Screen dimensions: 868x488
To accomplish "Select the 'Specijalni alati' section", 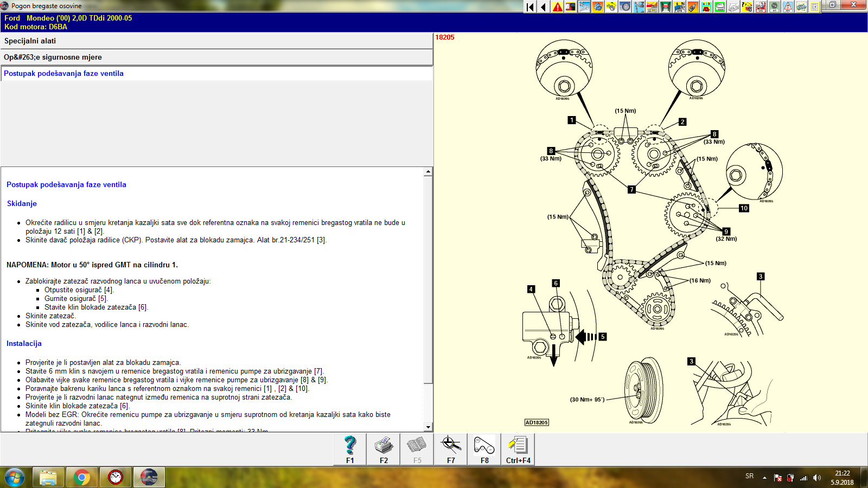I will click(216, 41).
